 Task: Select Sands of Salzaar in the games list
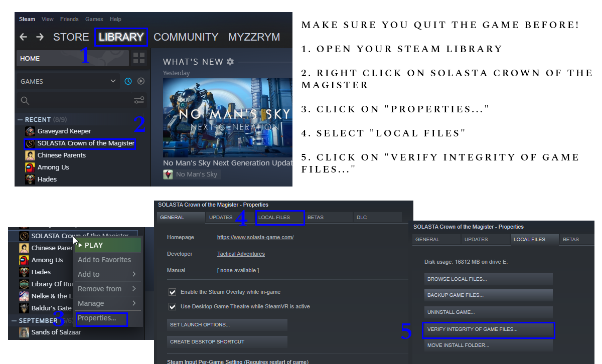click(56, 332)
